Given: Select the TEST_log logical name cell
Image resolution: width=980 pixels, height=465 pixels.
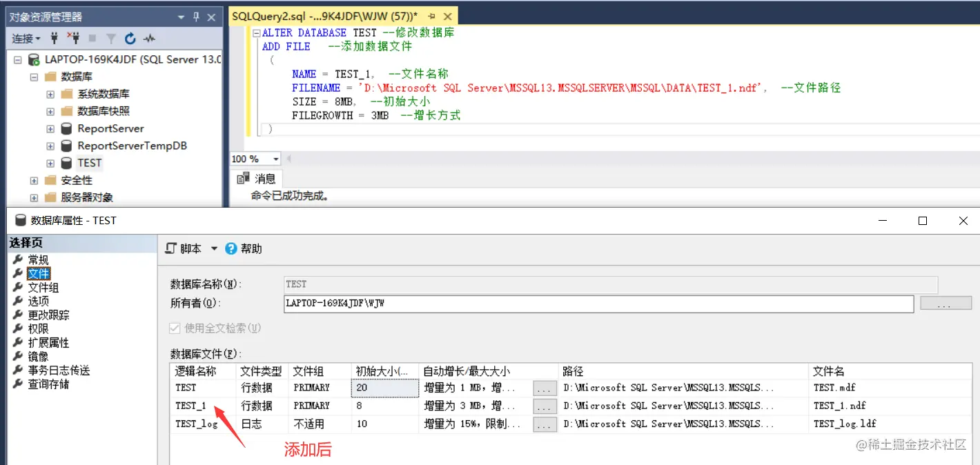Looking at the screenshot, I should 203,424.
